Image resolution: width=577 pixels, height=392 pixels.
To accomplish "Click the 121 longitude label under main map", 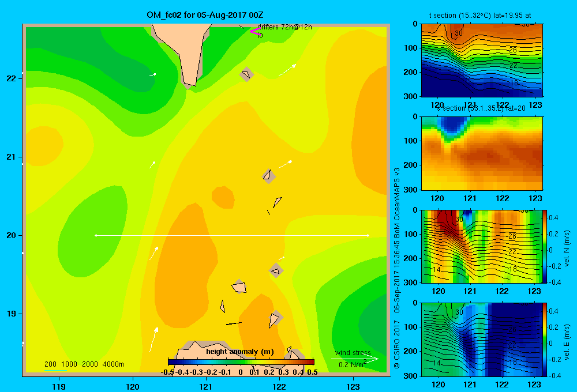I will coord(206,386).
